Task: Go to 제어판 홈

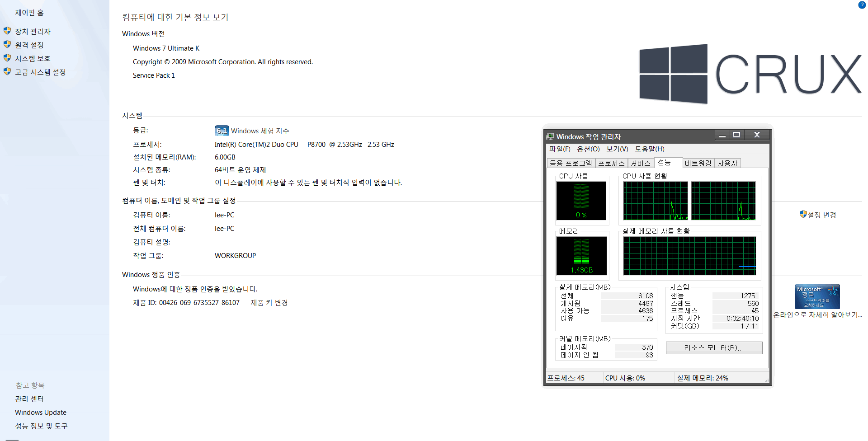Action: [x=29, y=13]
